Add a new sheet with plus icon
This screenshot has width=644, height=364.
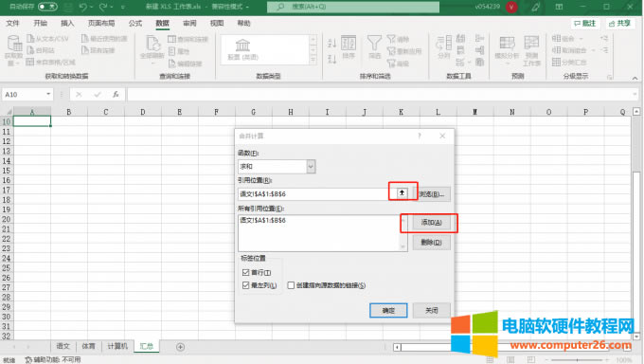tap(180, 347)
